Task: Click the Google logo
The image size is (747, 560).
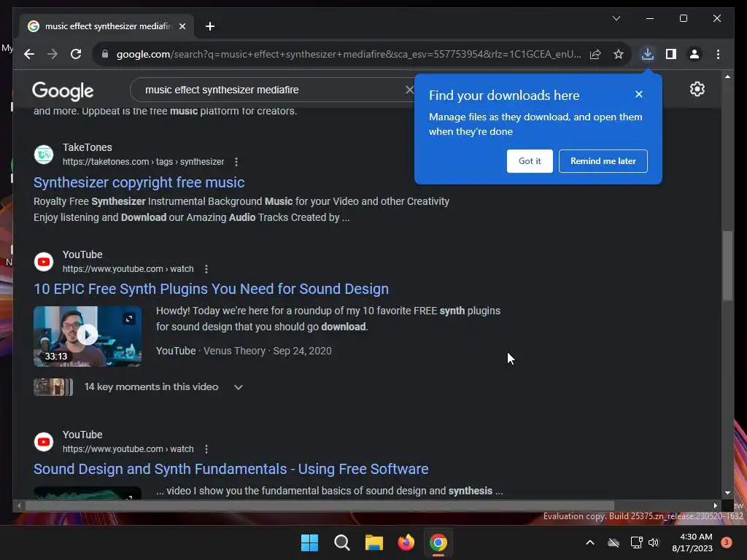Action: point(63,90)
